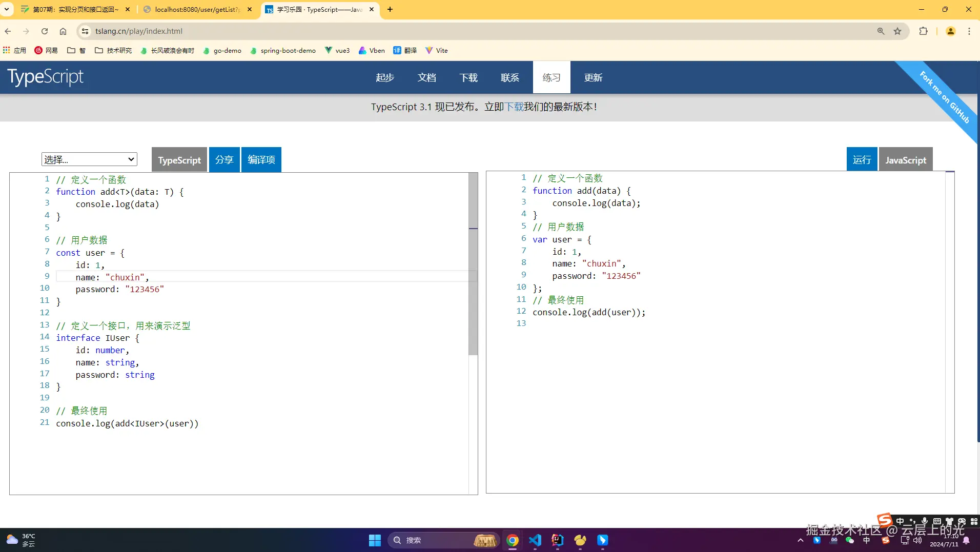
Task: Open IntelliJ IDEA from taskbar
Action: (558, 540)
